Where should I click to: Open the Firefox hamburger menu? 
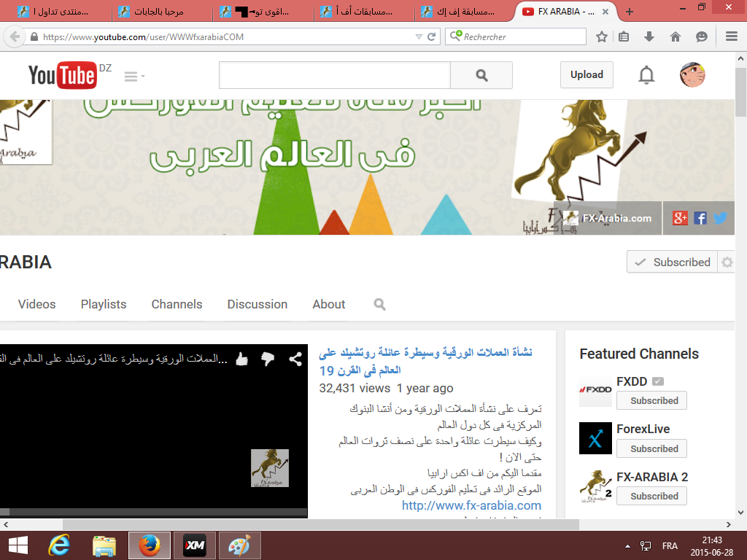(732, 36)
